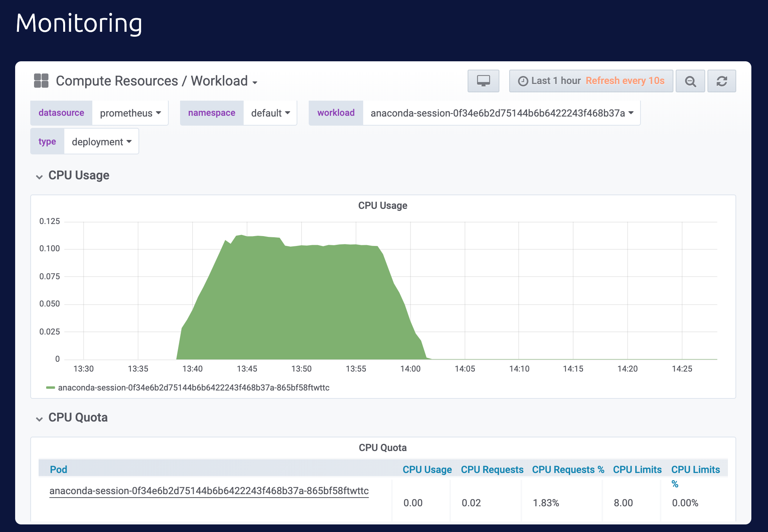Click the CPU Usage panel title
The height and width of the screenshot is (532, 768).
[x=382, y=205]
